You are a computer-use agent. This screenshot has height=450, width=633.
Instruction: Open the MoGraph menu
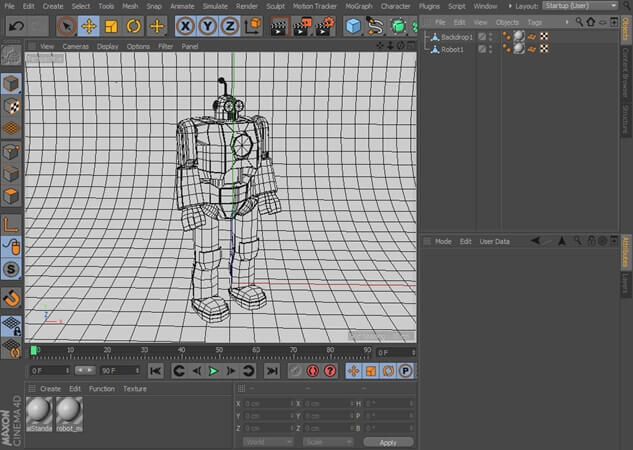pos(359,6)
